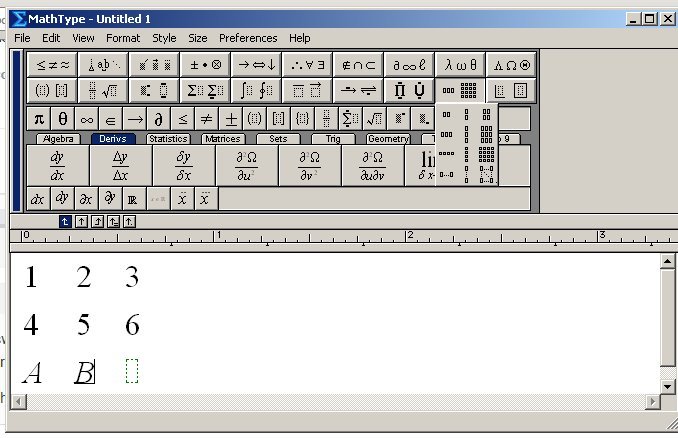Open the underbar and overbar templates palette
The width and height of the screenshot is (678, 438).
coord(307,90)
